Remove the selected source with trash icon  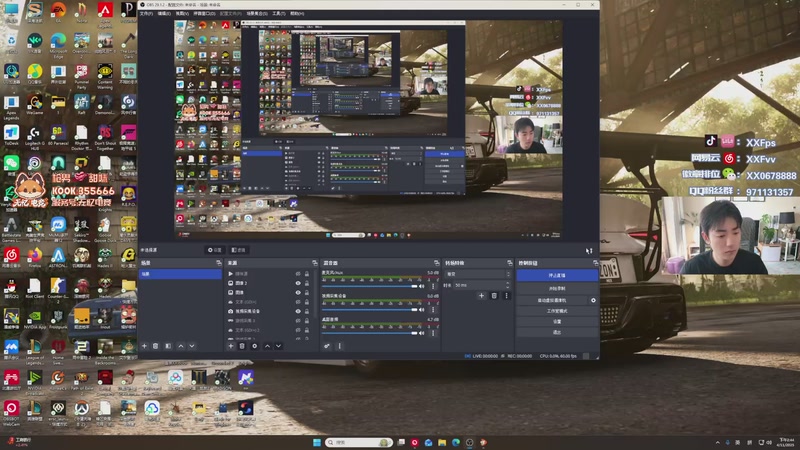point(242,346)
